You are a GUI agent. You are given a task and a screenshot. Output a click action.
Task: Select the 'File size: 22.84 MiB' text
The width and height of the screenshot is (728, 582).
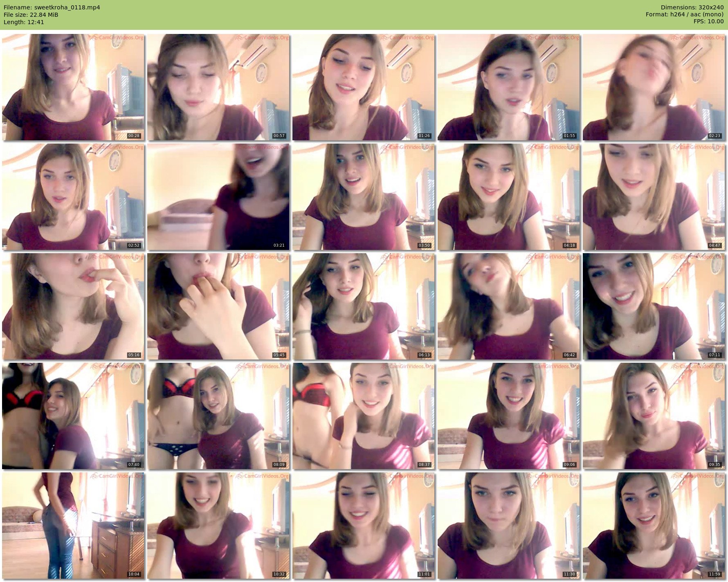pos(31,15)
